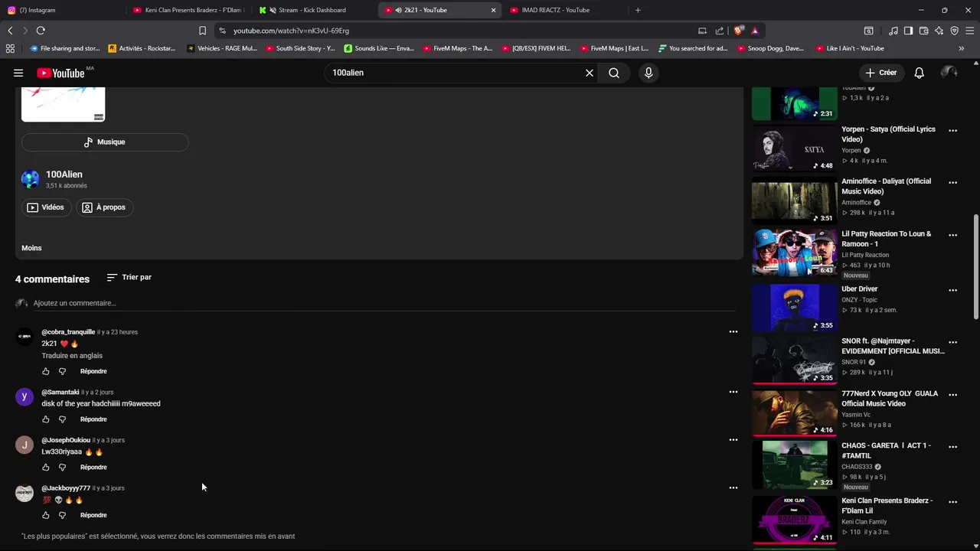This screenshot has height=551, width=980.
Task: Open Yorpen - Satya video thumbnail
Action: click(x=794, y=148)
